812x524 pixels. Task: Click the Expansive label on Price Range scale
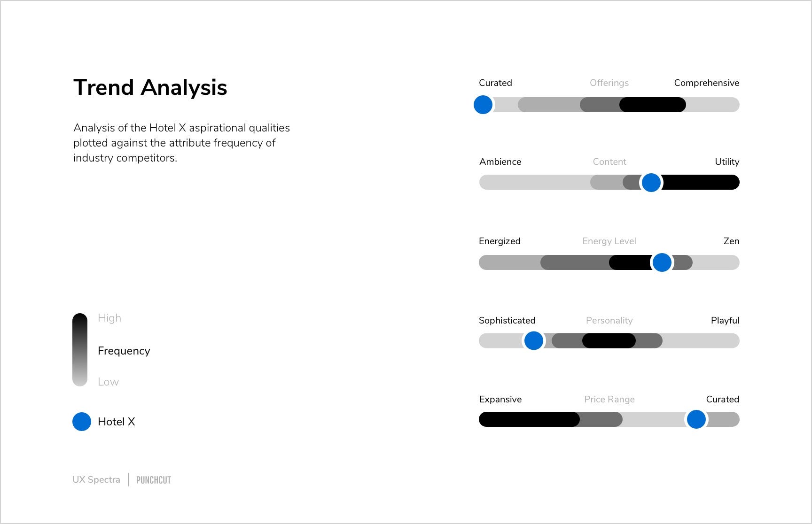pos(500,400)
